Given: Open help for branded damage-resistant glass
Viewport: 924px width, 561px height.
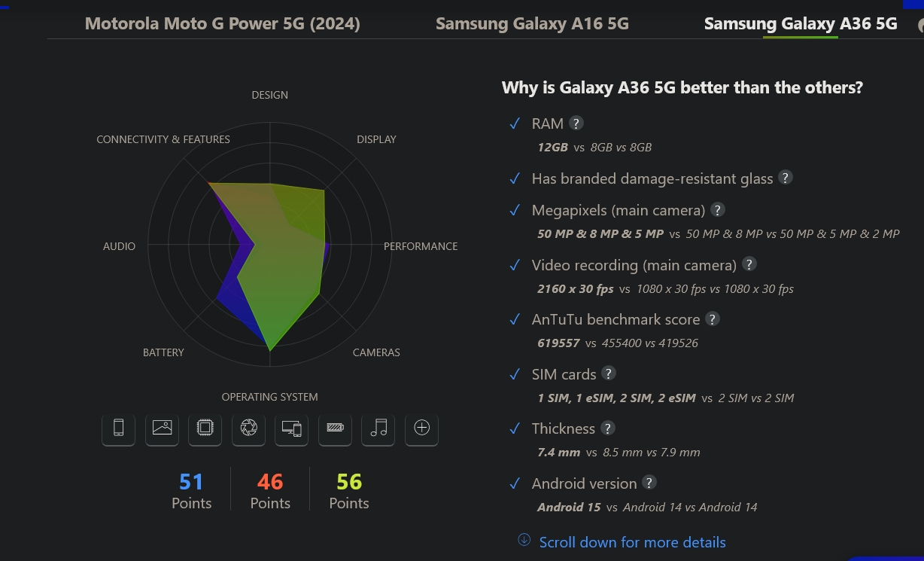Looking at the screenshot, I should click(786, 178).
